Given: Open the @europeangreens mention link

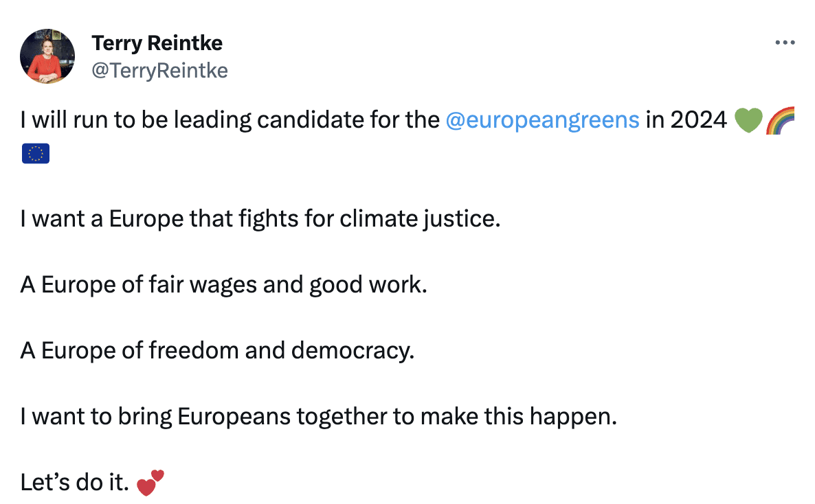Looking at the screenshot, I should point(542,120).
